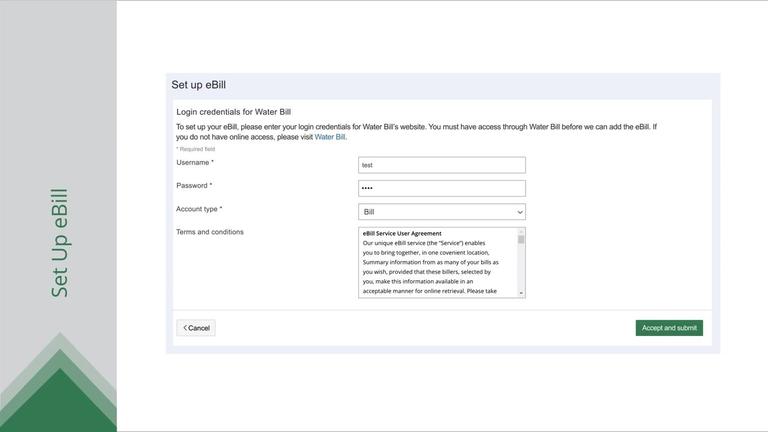Click the Username input field
Viewport: 768px width, 432px height.
click(x=442, y=165)
